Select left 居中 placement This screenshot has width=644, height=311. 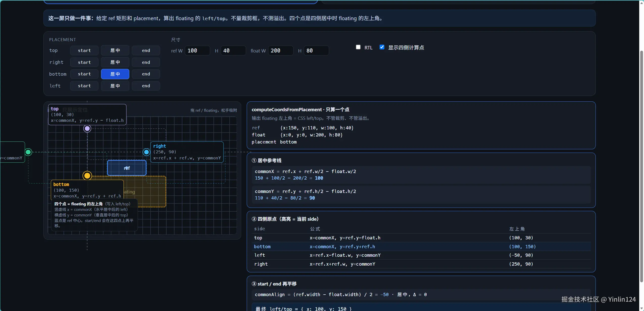(x=115, y=86)
